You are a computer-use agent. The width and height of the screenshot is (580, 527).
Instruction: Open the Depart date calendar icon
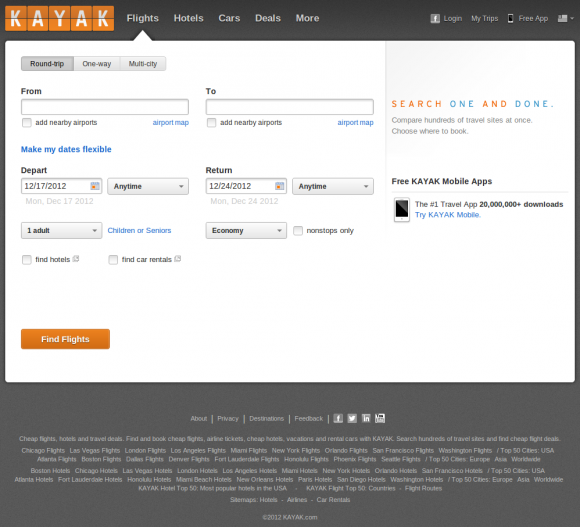pos(95,186)
